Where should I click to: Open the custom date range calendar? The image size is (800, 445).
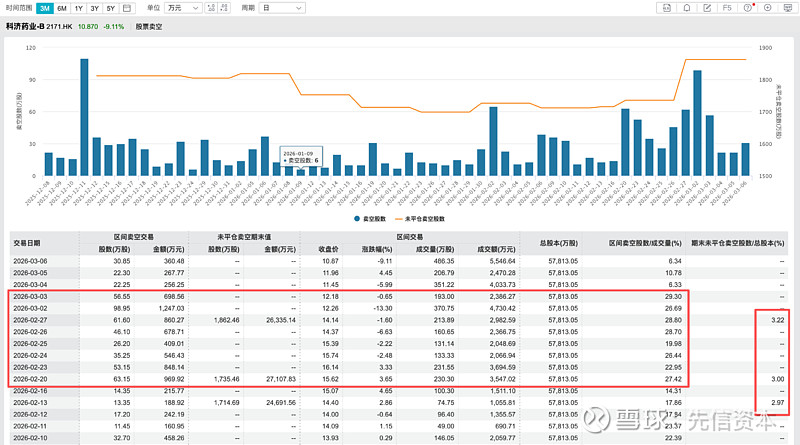tap(127, 7)
